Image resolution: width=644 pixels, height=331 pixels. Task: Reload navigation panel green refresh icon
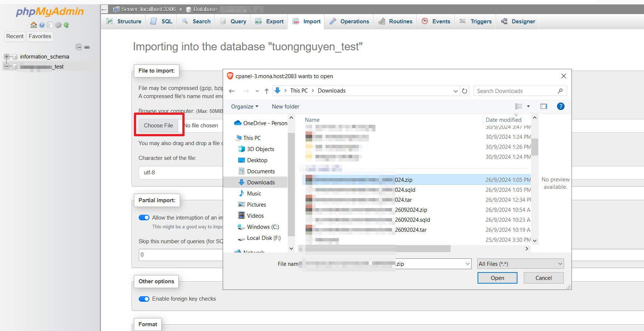[66, 25]
